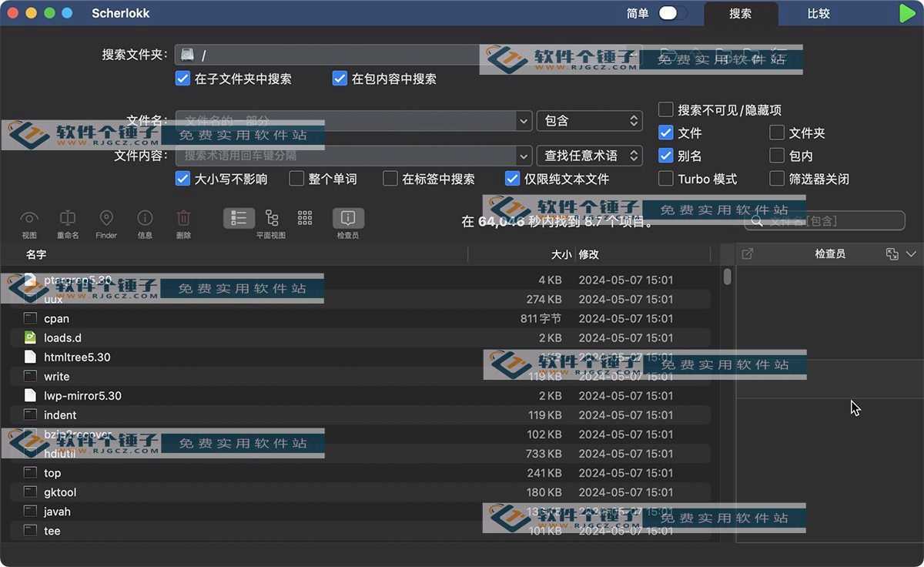Enable 在标签中搜索 checkbox
The height and width of the screenshot is (567, 924).
(390, 179)
